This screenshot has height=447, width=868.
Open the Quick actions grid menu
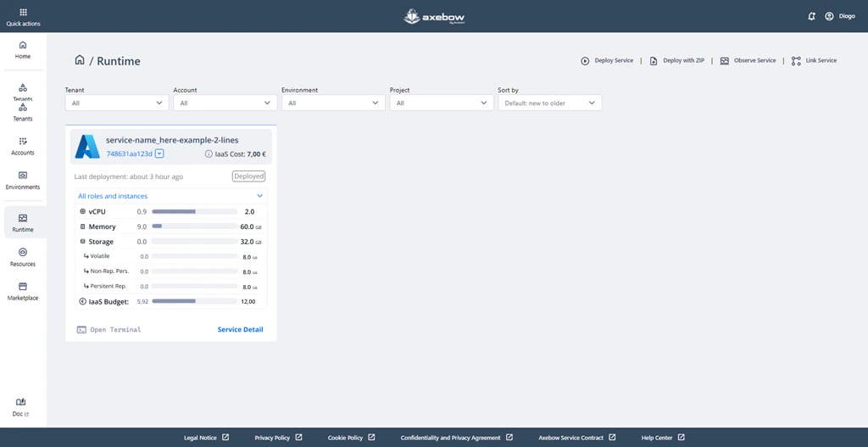pos(23,13)
